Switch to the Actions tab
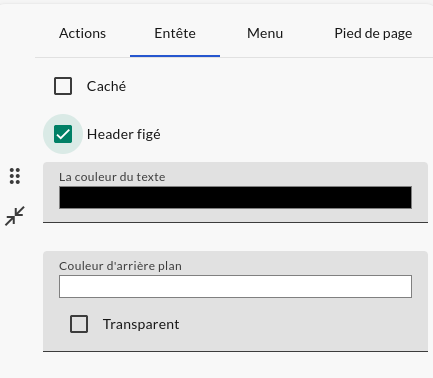This screenshot has width=433, height=378. tap(82, 33)
